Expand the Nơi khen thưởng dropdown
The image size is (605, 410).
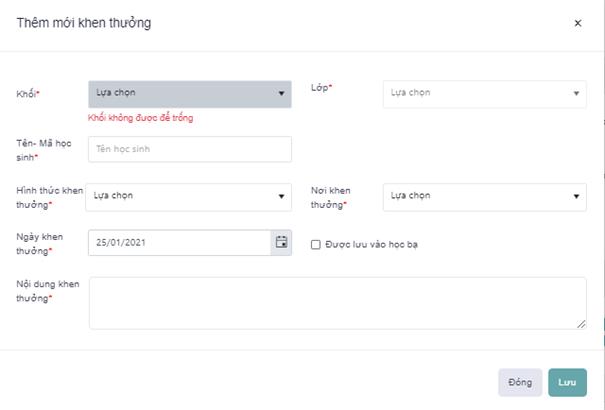point(484,196)
